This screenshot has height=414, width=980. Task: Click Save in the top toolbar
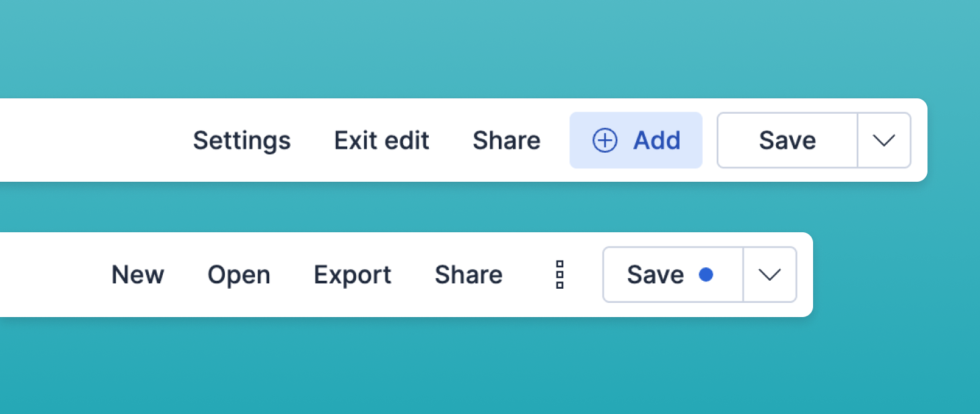787,141
